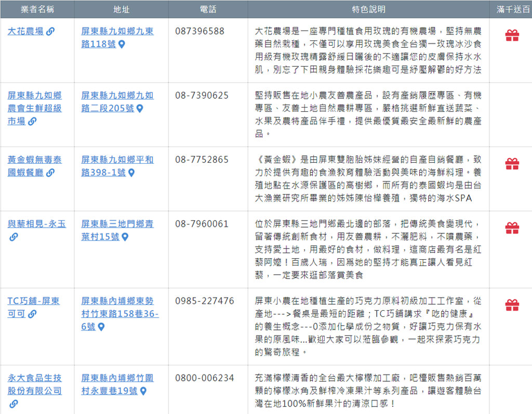Click the phone number 0800-006234
532x414 pixels.
pos(205,378)
